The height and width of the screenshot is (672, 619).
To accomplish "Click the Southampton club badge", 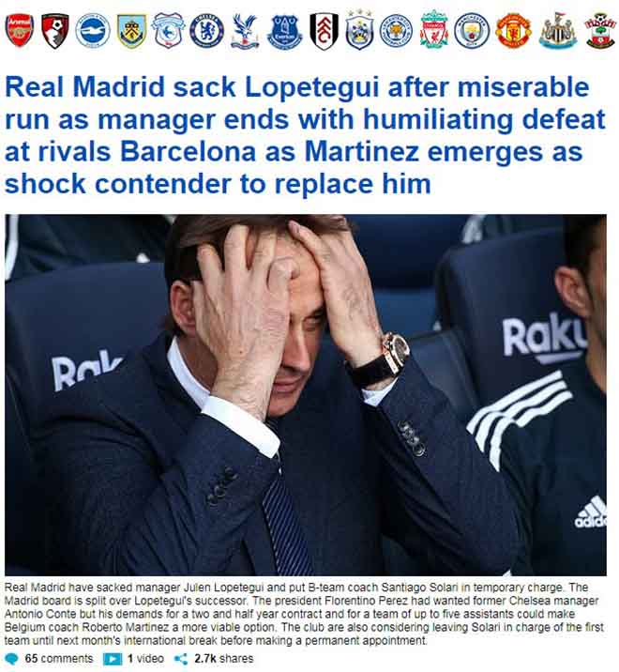I will pyautogui.click(x=600, y=30).
